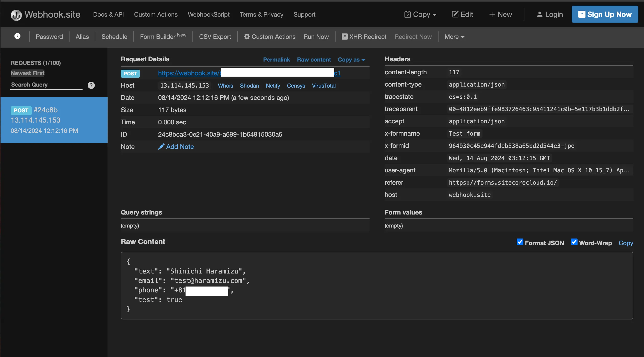Click the content-type application/json header value
Image resolution: width=644 pixels, height=357 pixels.
coord(477,85)
